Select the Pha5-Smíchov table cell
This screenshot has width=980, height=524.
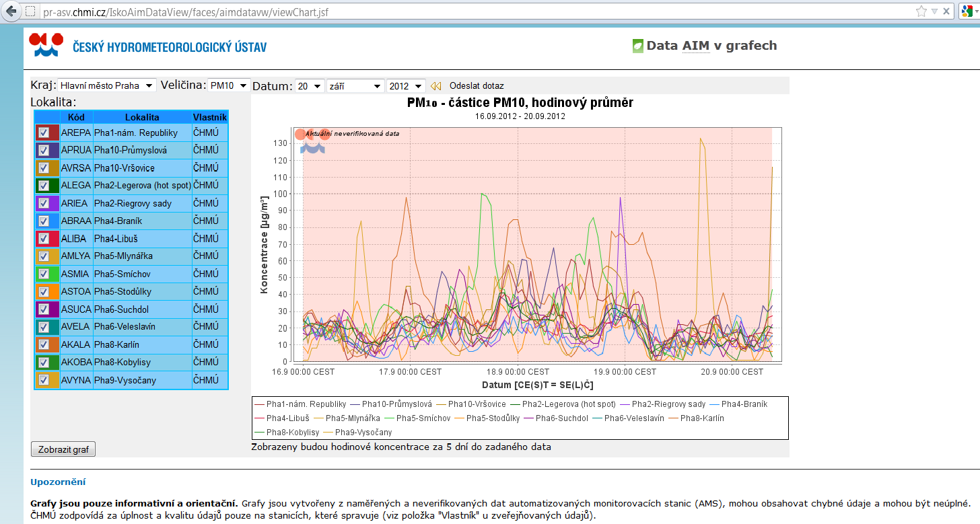coord(142,274)
